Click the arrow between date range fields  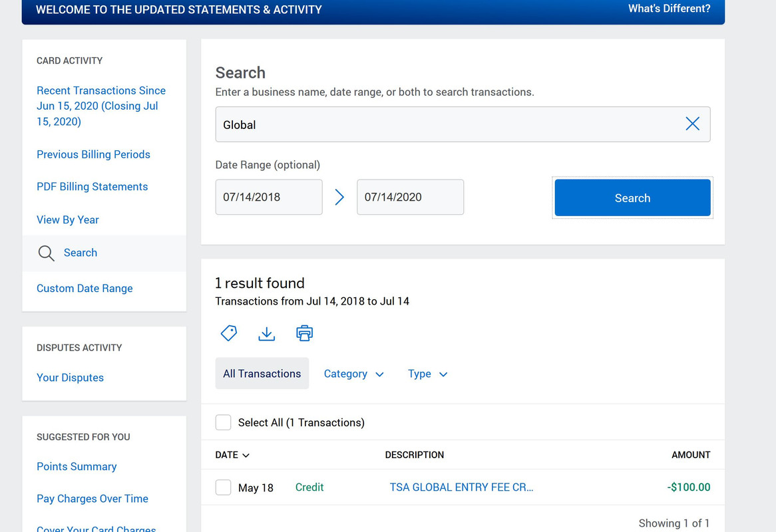[x=339, y=197]
